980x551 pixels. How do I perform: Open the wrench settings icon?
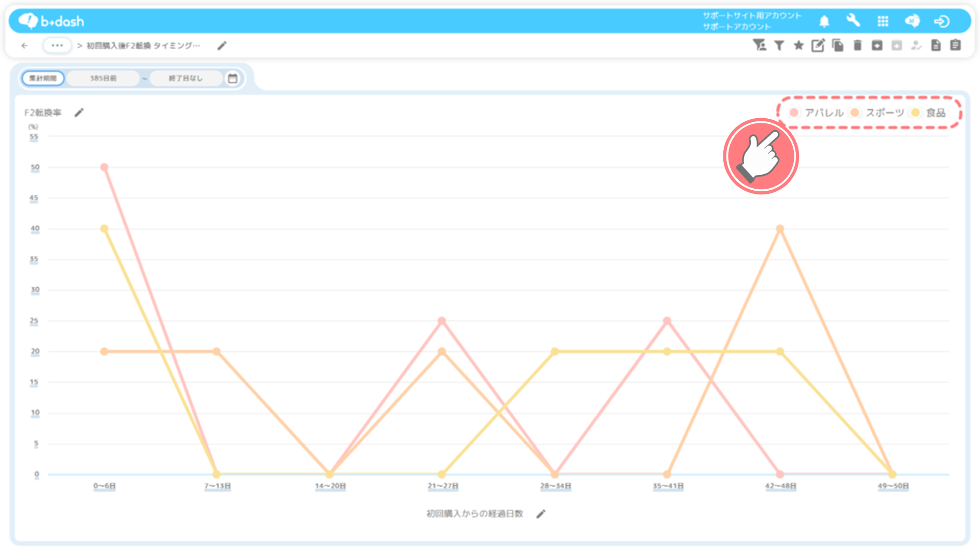tap(853, 21)
